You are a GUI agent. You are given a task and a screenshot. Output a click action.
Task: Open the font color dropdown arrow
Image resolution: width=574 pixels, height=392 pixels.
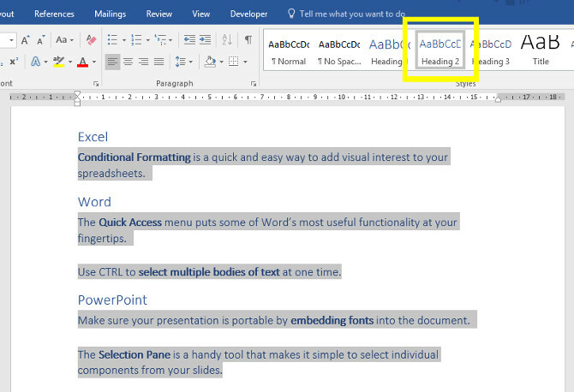click(x=94, y=62)
